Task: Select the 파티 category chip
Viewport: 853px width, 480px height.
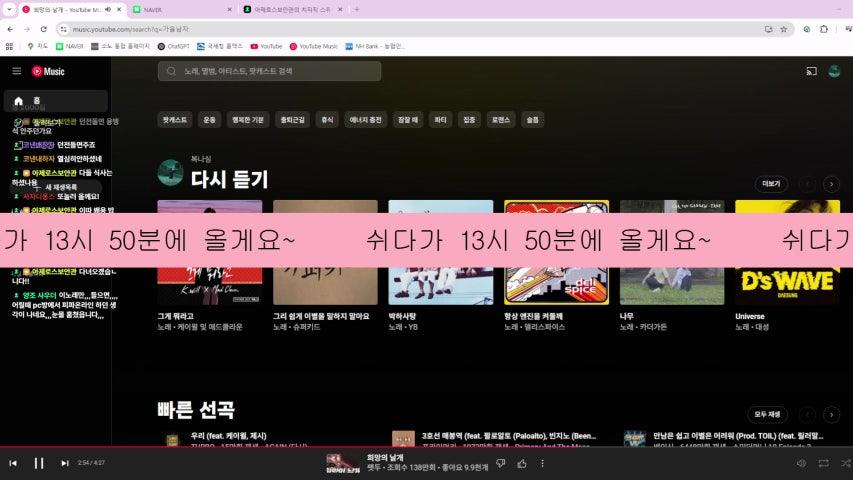Action: pos(439,119)
